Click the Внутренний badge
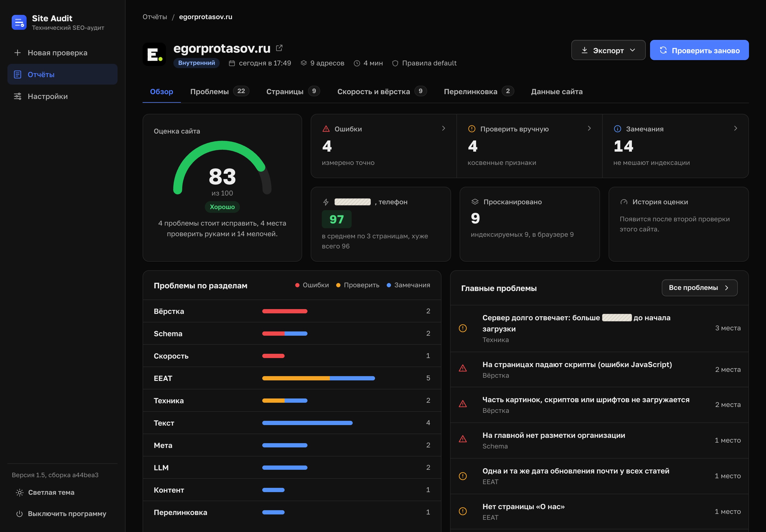Screen dimensions: 766x532 196,63
